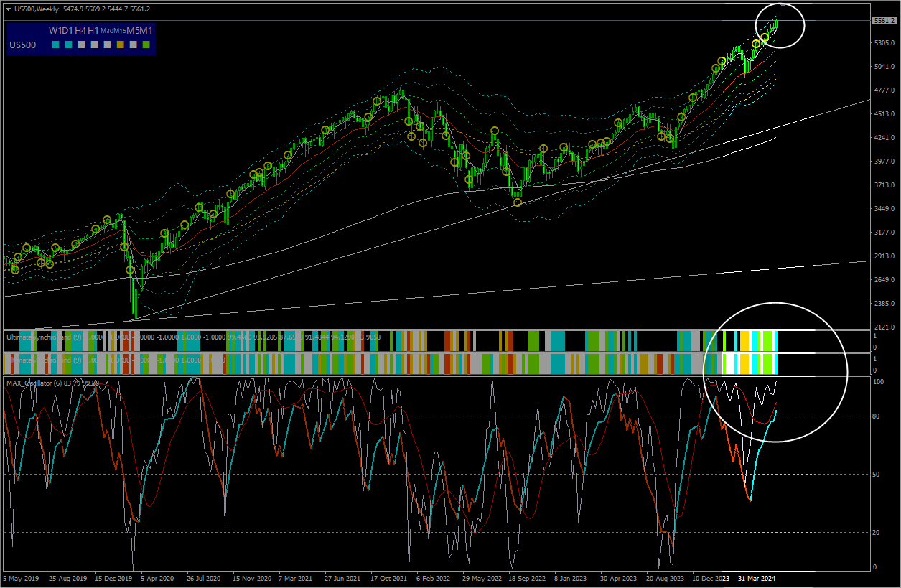The height and width of the screenshot is (588, 901).
Task: Select the M15 label in the panel
Action: [120, 31]
